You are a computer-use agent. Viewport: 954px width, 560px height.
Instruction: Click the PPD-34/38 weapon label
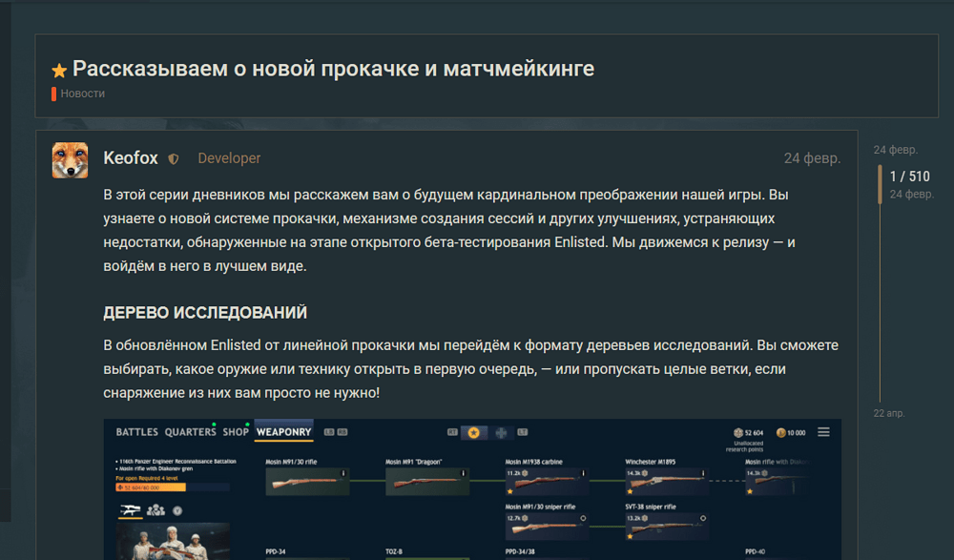tap(520, 552)
